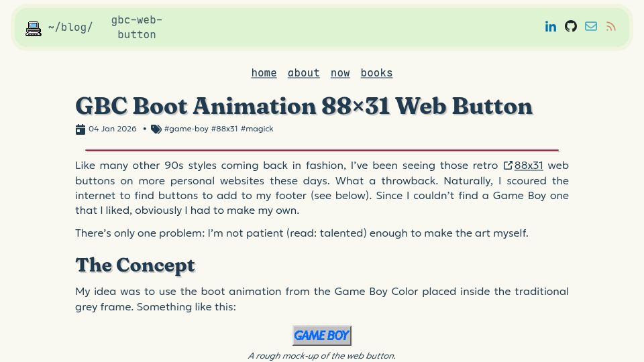Image resolution: width=644 pixels, height=362 pixels.
Task: Click the computer logo icon in the header
Action: point(34,28)
